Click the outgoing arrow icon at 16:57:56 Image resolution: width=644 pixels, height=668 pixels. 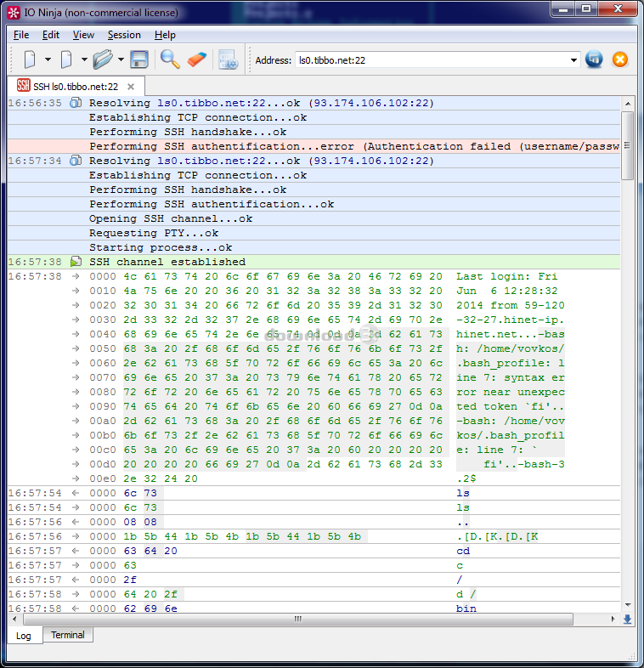pos(76,522)
